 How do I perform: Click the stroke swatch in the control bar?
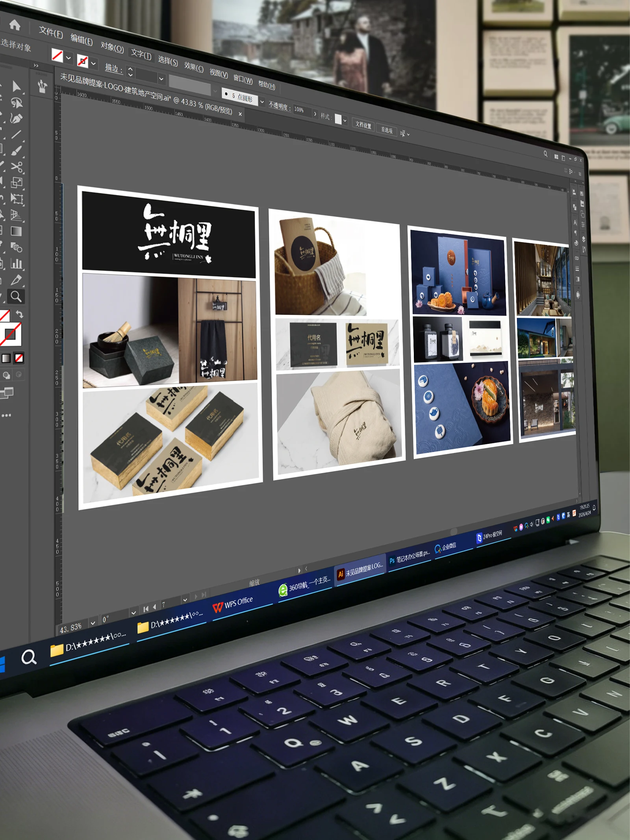tap(82, 61)
